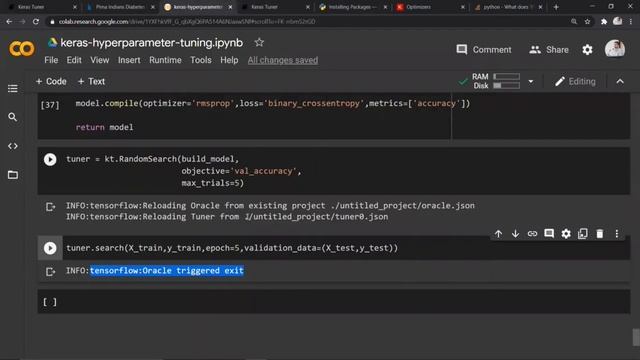This screenshot has height=360, width=640.
Task: Copy link to cell icon
Action: 532,234
